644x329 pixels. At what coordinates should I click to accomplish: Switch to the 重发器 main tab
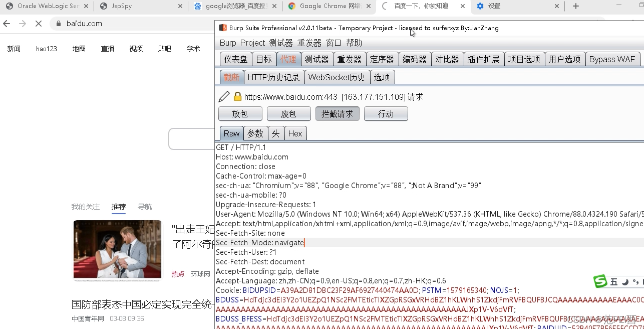click(350, 59)
